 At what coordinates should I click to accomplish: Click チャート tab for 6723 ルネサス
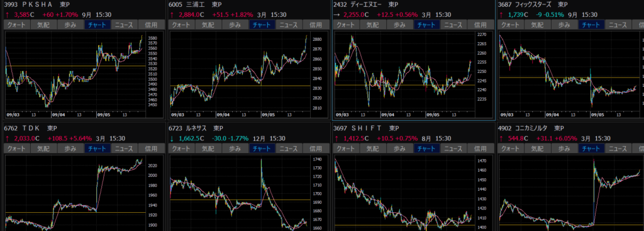(262, 149)
